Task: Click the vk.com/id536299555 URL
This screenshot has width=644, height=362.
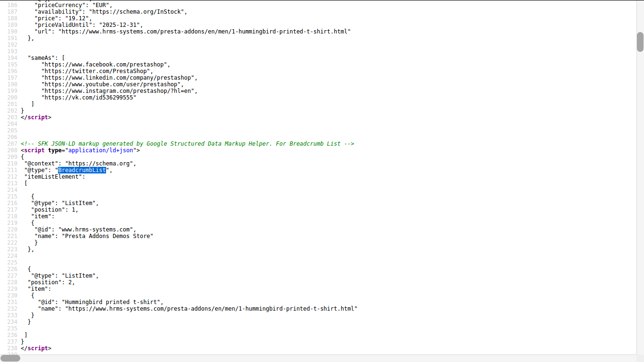Action: click(89, 98)
